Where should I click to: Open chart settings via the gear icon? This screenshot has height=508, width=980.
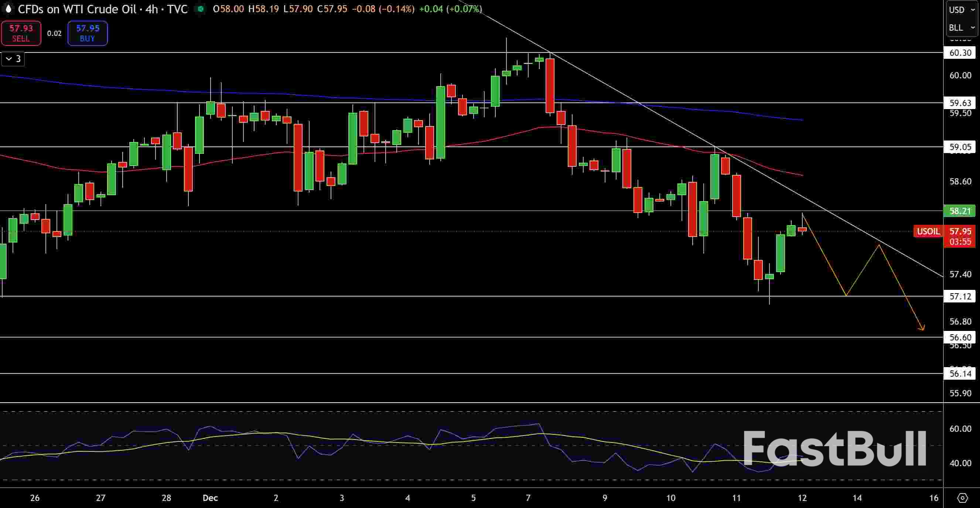964,498
